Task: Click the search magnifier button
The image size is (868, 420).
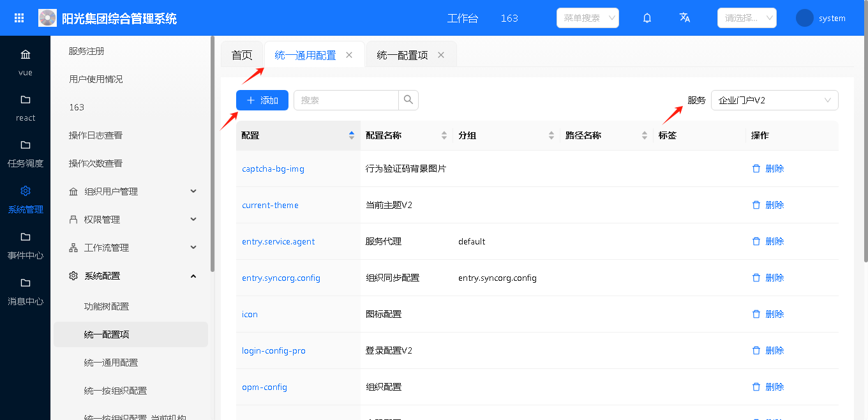Action: (x=408, y=100)
